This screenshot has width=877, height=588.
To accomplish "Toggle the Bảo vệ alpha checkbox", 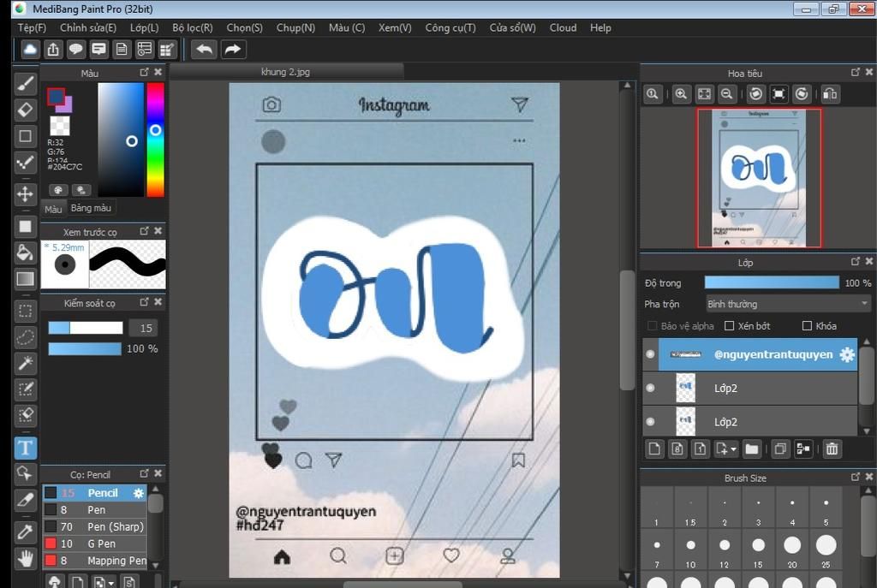I will [652, 326].
